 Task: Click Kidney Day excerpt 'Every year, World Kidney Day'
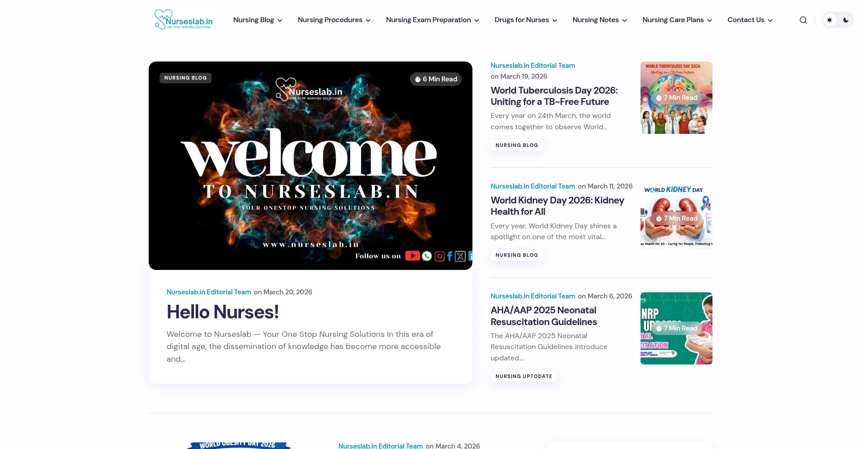click(554, 231)
